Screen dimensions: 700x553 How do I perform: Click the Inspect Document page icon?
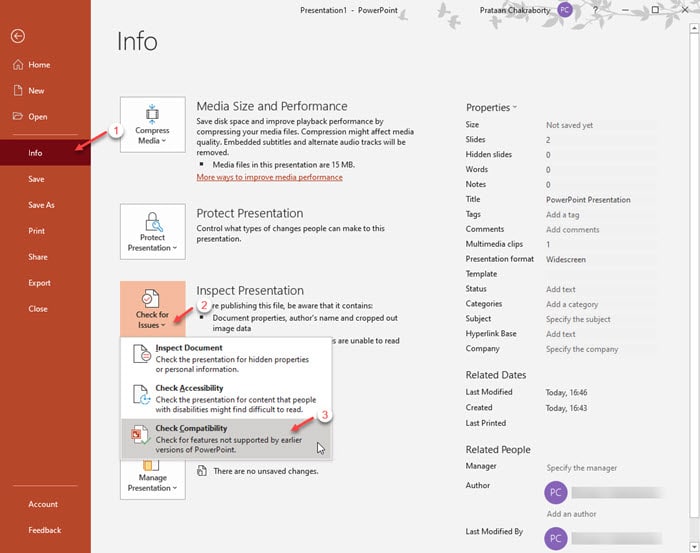(x=142, y=354)
